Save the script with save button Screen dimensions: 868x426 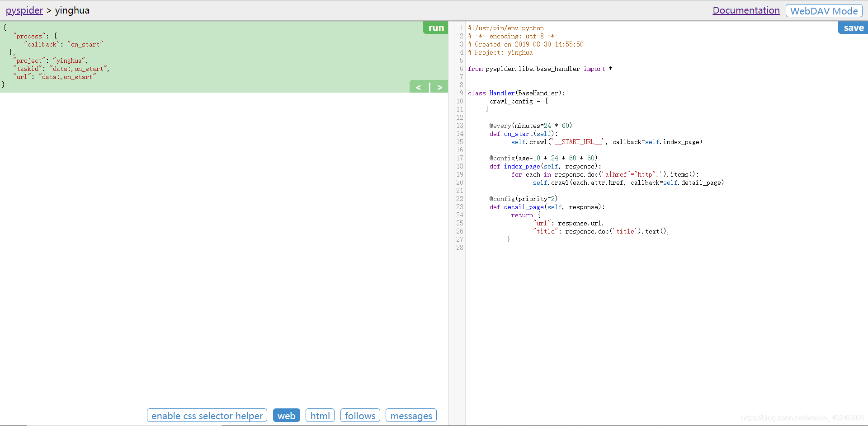point(853,28)
